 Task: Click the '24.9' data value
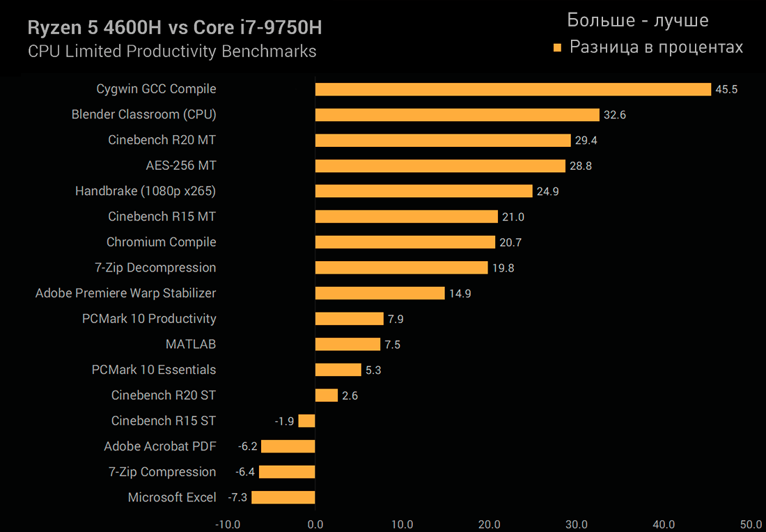click(x=547, y=191)
